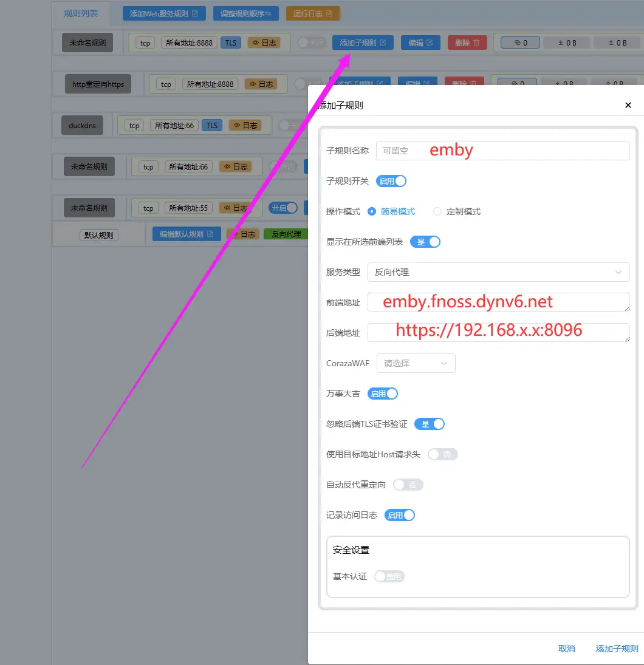The width and height of the screenshot is (644, 665).
Task: Delete the first unnamed rule
Action: (467, 43)
